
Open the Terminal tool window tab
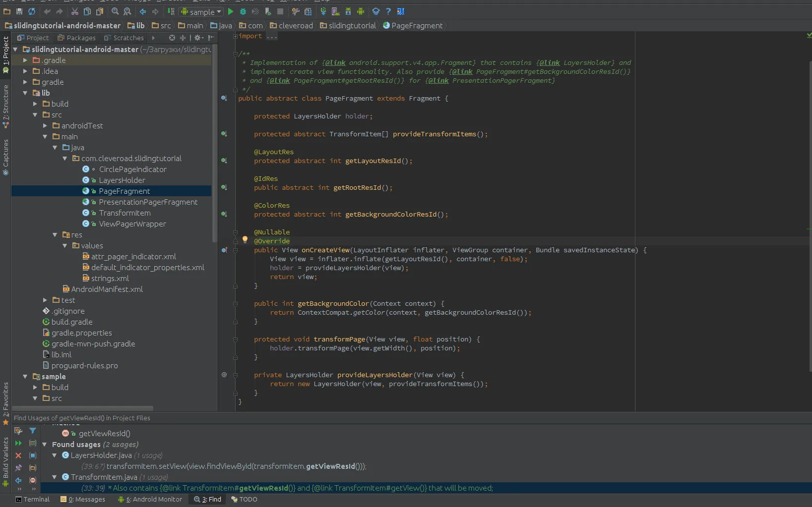pos(33,499)
